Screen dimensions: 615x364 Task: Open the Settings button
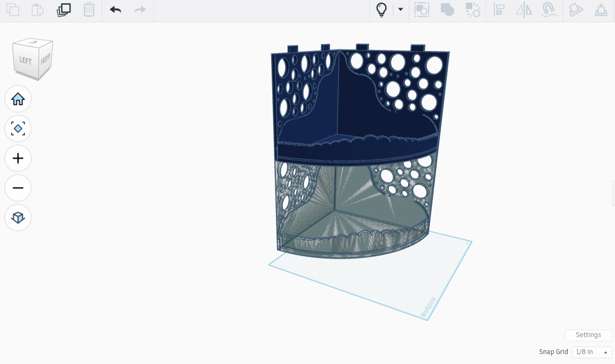click(x=588, y=335)
